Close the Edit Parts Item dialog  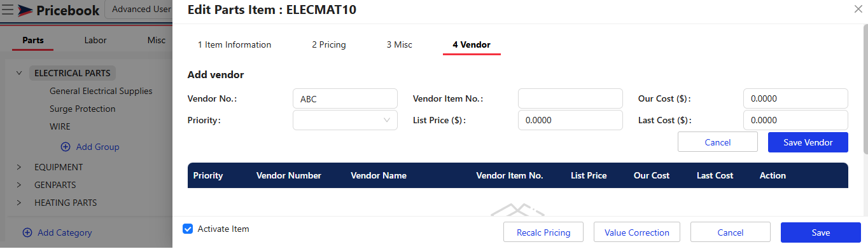tap(858, 8)
